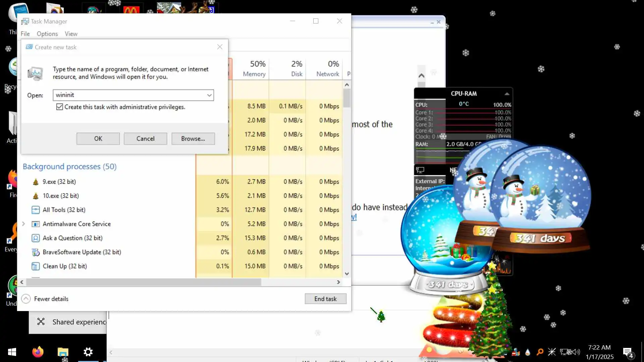Viewport: 644px width, 362px height.
Task: Click the orange magnifier tray icon
Action: click(x=540, y=352)
